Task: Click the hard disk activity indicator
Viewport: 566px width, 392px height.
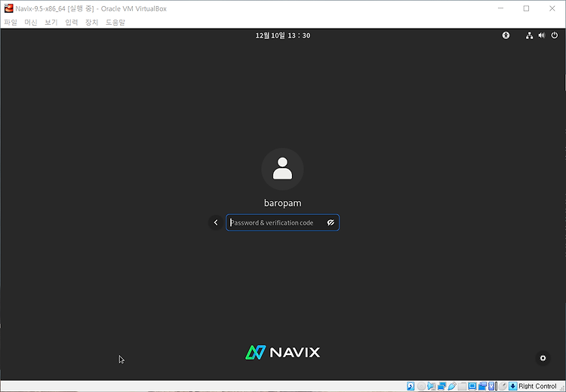Action: (411, 386)
